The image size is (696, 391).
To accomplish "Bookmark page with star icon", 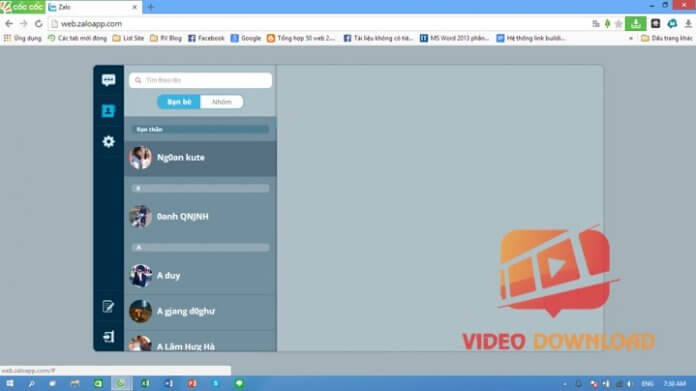I will click(x=619, y=24).
